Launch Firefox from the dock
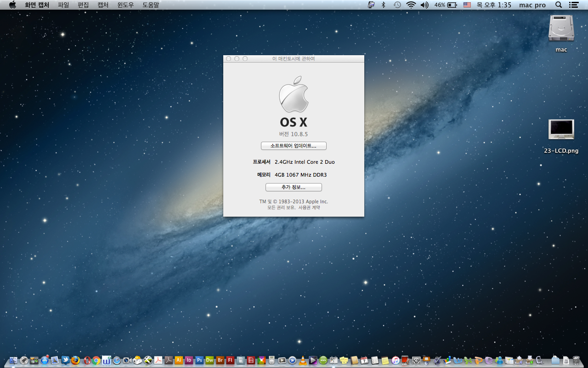This screenshot has width=588, height=368. (x=75, y=360)
